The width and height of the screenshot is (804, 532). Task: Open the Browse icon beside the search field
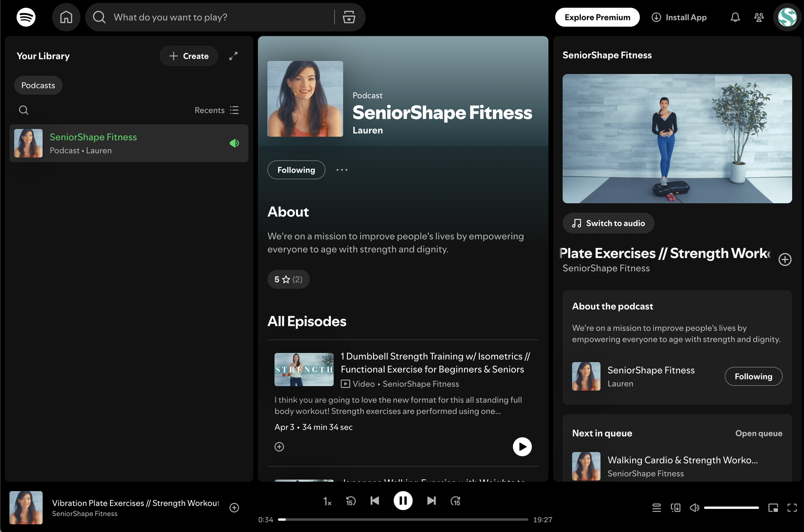[x=349, y=17]
